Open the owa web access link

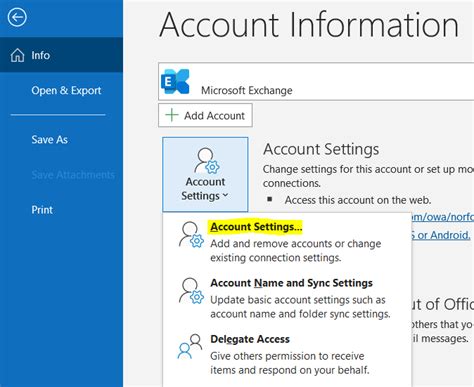pos(443,217)
